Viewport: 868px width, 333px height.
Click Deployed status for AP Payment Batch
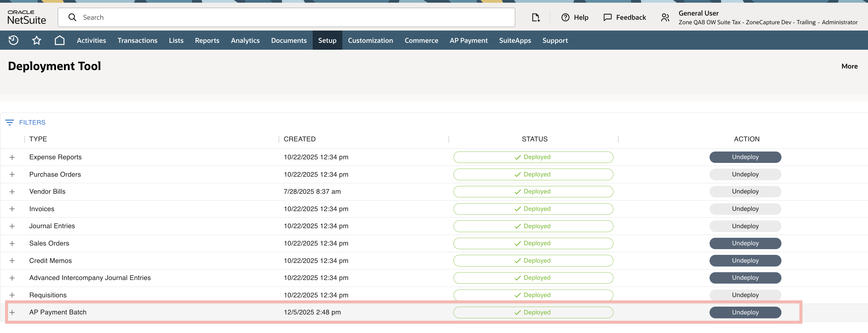coord(533,312)
